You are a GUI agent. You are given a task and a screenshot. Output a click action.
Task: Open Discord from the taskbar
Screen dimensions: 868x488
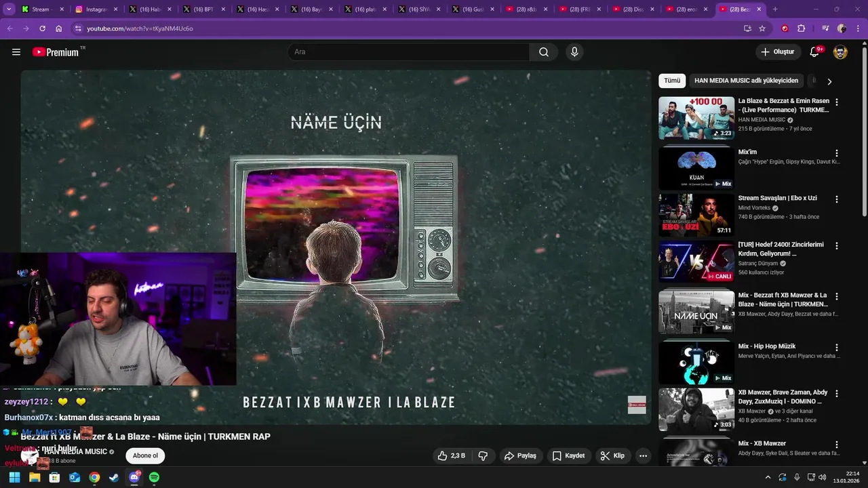(x=134, y=477)
